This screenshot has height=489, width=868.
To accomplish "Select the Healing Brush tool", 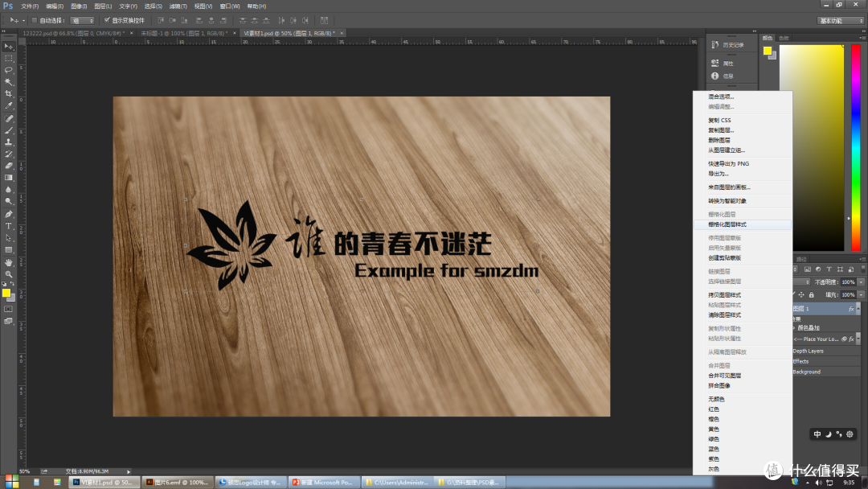I will (x=8, y=118).
